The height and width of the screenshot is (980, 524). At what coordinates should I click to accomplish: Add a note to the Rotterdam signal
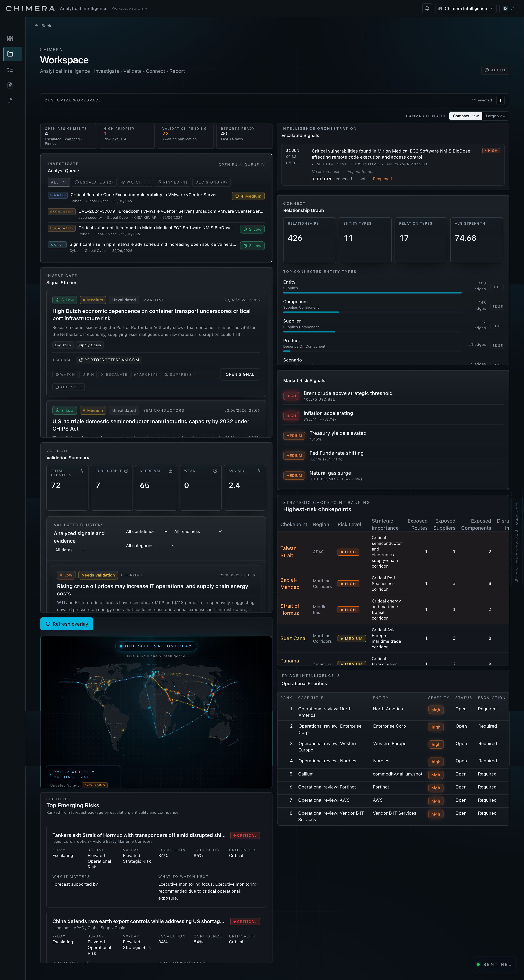[x=69, y=387]
